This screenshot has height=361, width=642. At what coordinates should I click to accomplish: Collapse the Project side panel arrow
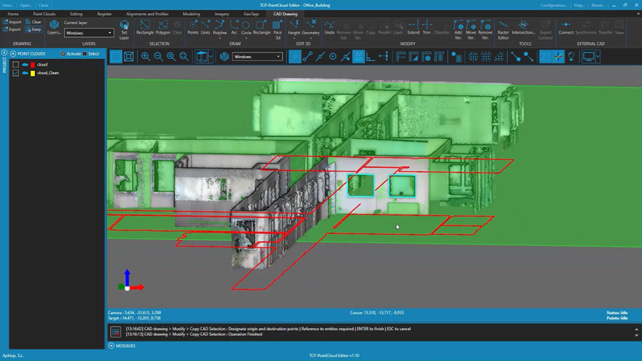[4, 53]
